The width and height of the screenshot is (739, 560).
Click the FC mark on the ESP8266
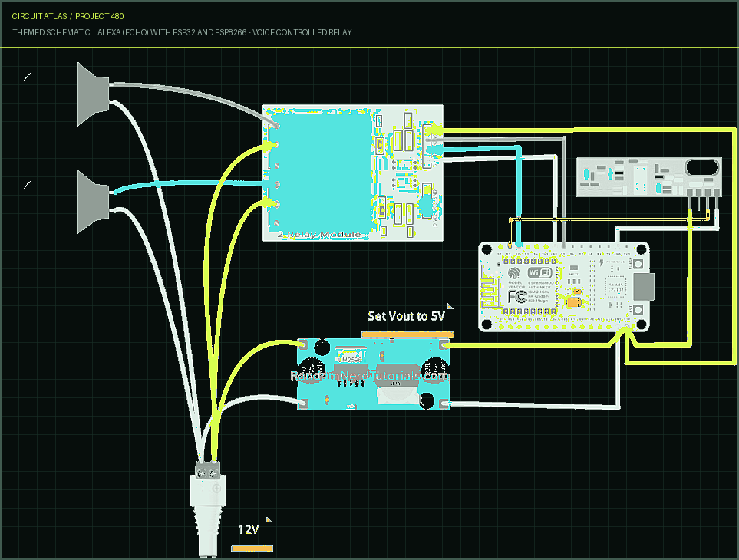pyautogui.click(x=517, y=297)
